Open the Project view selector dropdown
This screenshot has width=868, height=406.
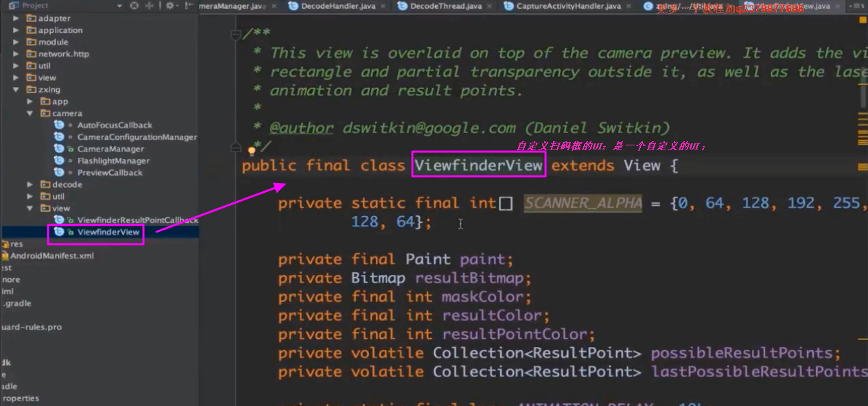click(119, 5)
